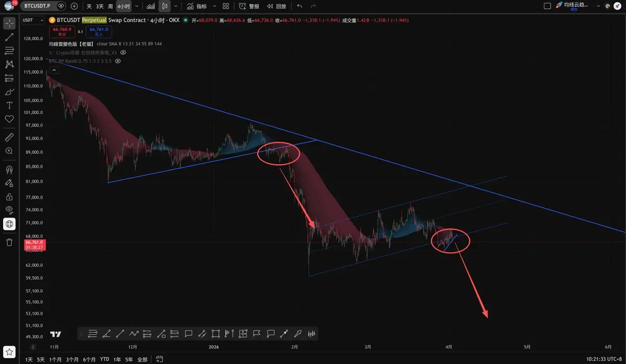The image size is (626, 364).
Task: Undo the last chart action
Action: click(299, 6)
